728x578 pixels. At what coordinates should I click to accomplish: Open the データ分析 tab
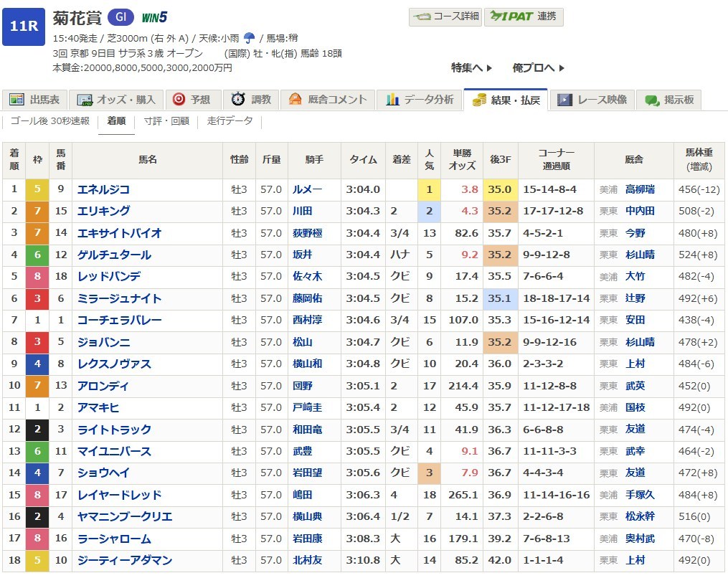(420, 100)
